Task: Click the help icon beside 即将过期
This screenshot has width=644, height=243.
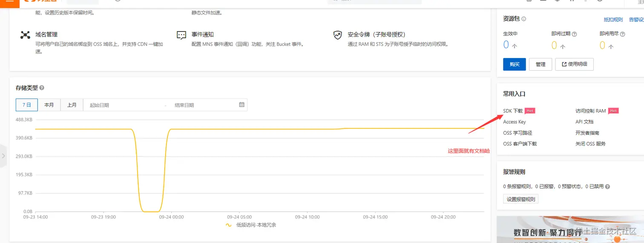Action: pyautogui.click(x=574, y=34)
